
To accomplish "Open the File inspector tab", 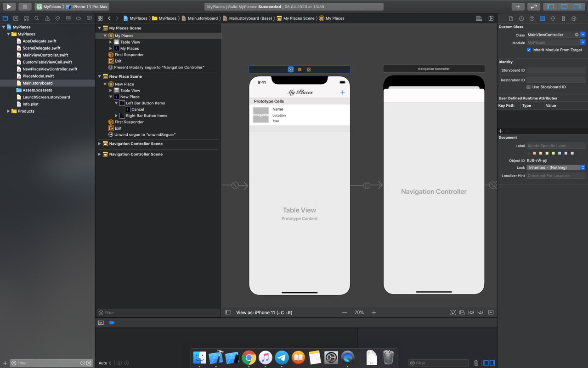I will click(x=511, y=18).
